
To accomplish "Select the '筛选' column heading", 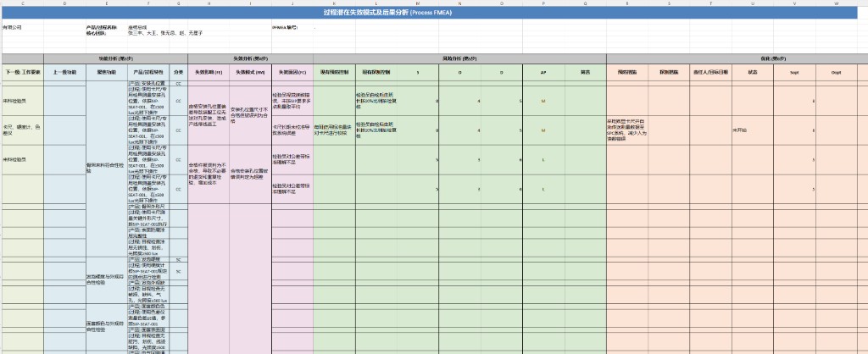I will point(585,73).
